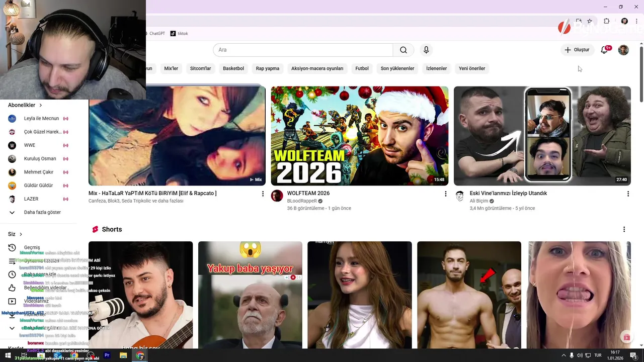Open the Kuruluş Osman subscription

click(38, 159)
